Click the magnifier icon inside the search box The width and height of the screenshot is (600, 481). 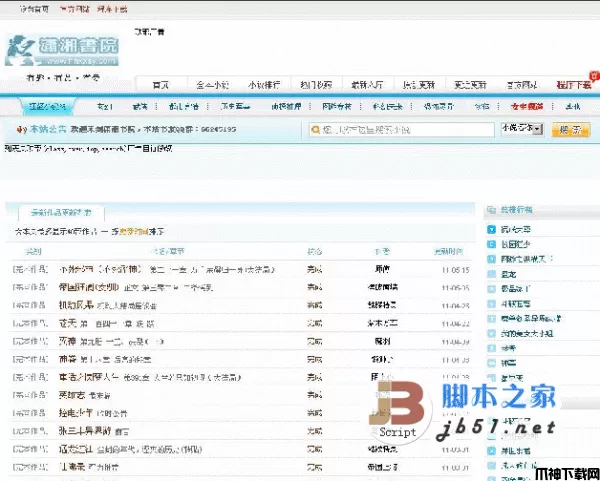[316, 129]
